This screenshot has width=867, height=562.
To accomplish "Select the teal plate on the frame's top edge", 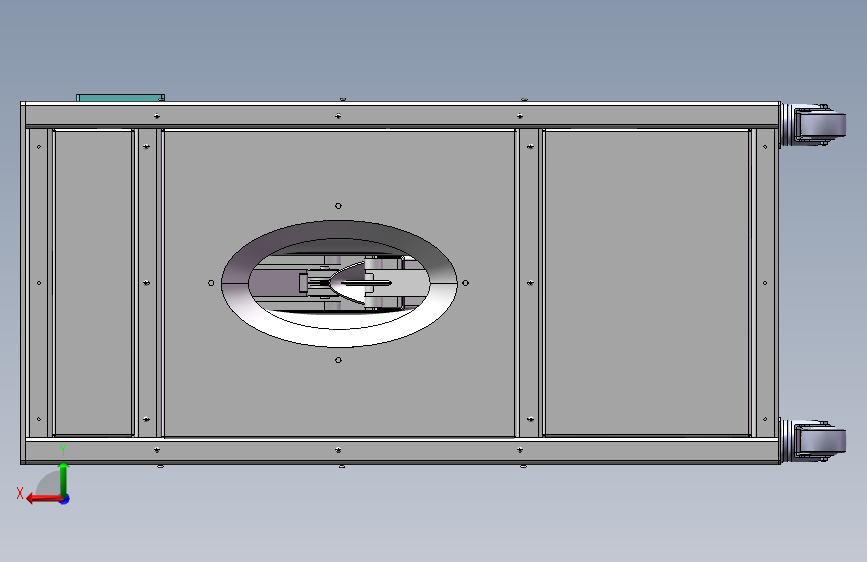I will (x=121, y=98).
